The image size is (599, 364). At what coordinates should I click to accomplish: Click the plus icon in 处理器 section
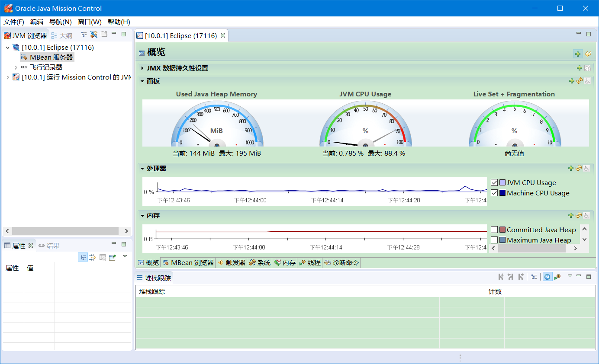[571, 168]
